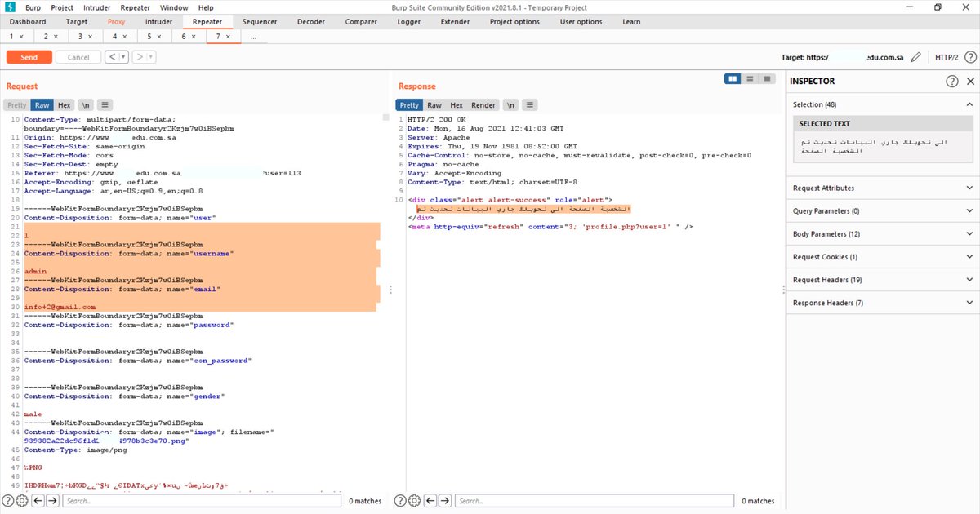Click the Request search help icon
980x514 pixels.
tap(8, 501)
